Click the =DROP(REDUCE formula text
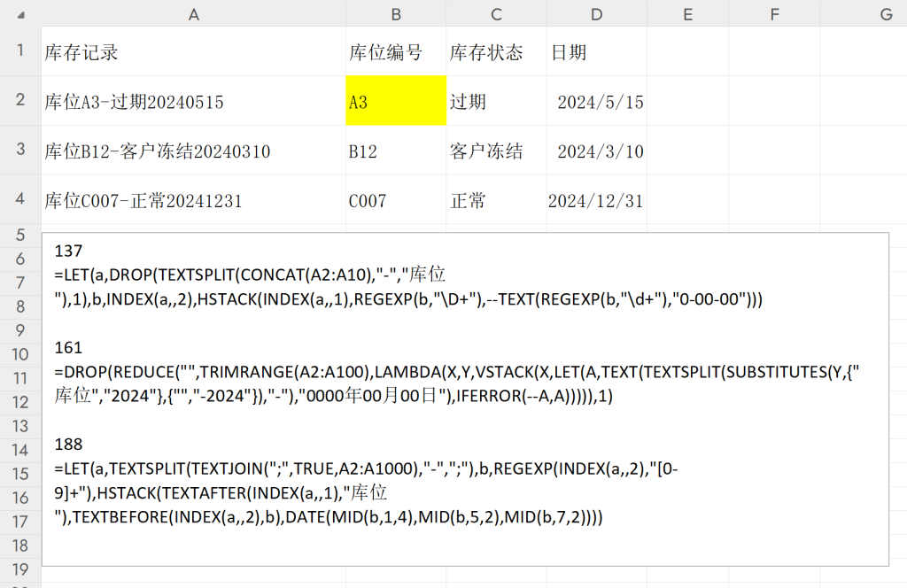Image resolution: width=907 pixels, height=588 pixels. pyautogui.click(x=457, y=384)
